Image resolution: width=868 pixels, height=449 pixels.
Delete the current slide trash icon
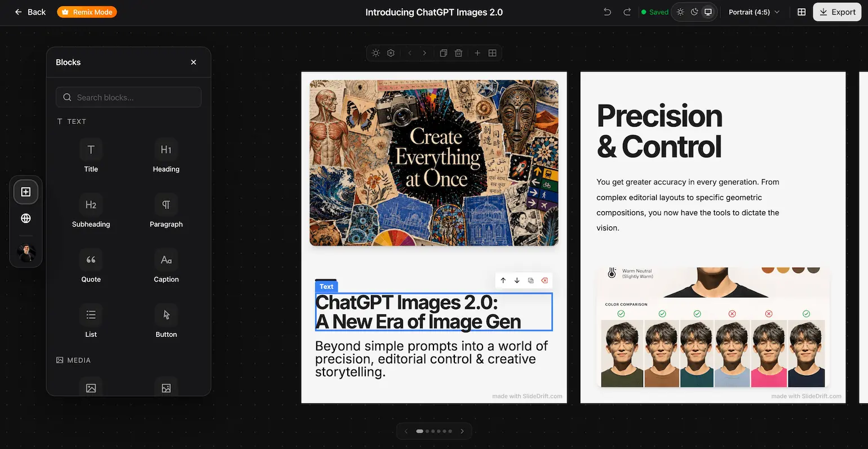tap(459, 53)
